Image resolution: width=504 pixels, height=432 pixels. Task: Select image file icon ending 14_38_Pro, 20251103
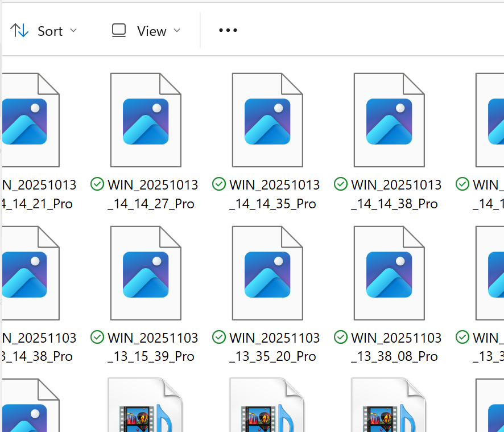(x=31, y=273)
